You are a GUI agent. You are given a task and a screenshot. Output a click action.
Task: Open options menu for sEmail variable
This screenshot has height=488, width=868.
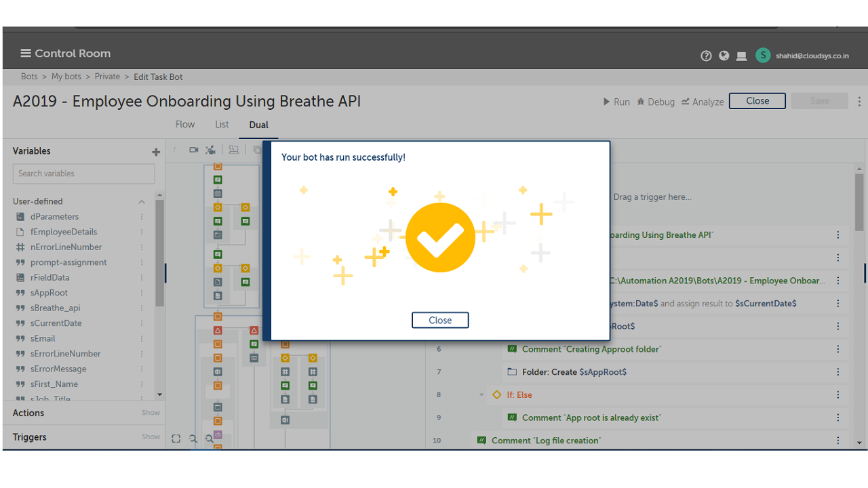142,338
